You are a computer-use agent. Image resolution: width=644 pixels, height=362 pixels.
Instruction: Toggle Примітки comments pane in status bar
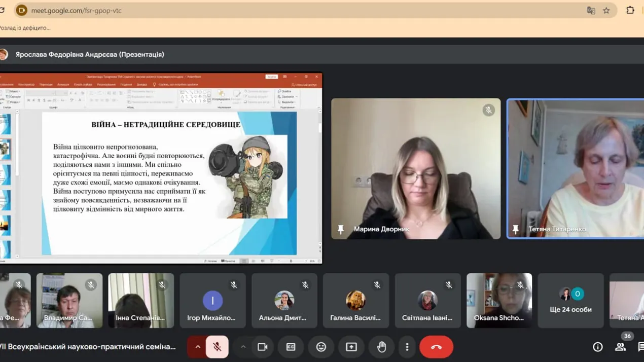click(229, 261)
